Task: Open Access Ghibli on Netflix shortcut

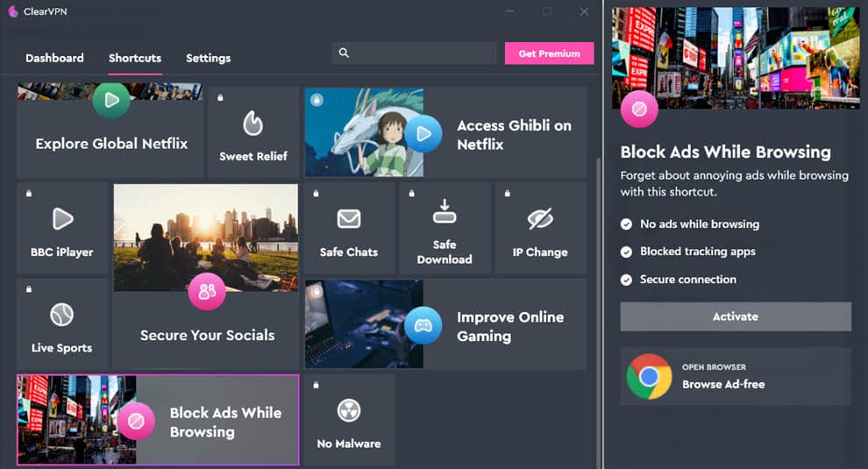Action: click(445, 133)
